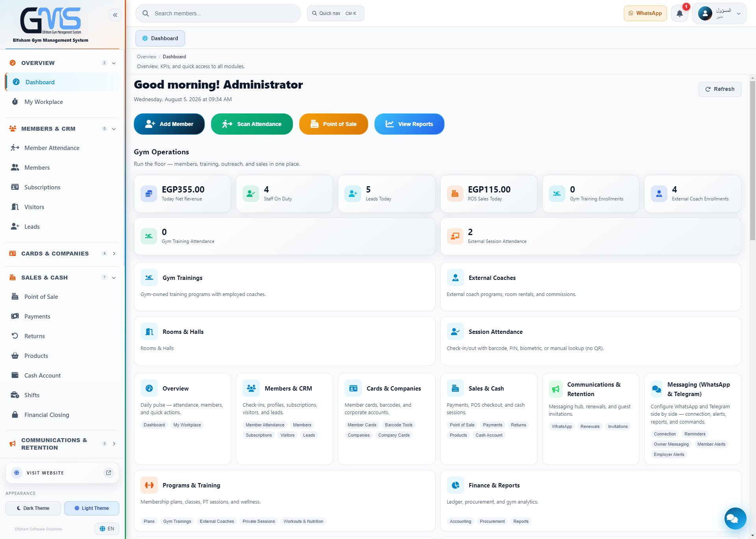Click the Search members field
The height and width of the screenshot is (539, 756).
tap(218, 13)
